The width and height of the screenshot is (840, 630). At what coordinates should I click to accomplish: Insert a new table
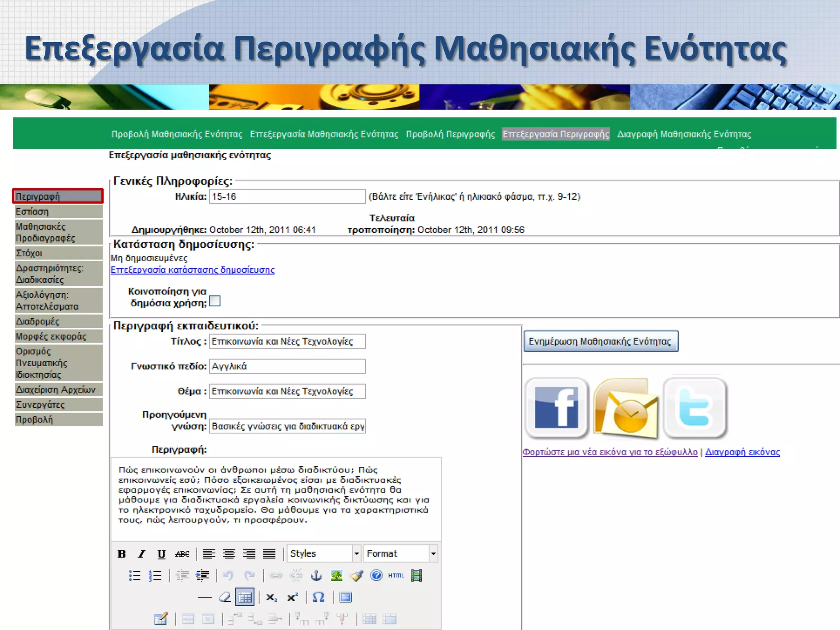tap(245, 597)
